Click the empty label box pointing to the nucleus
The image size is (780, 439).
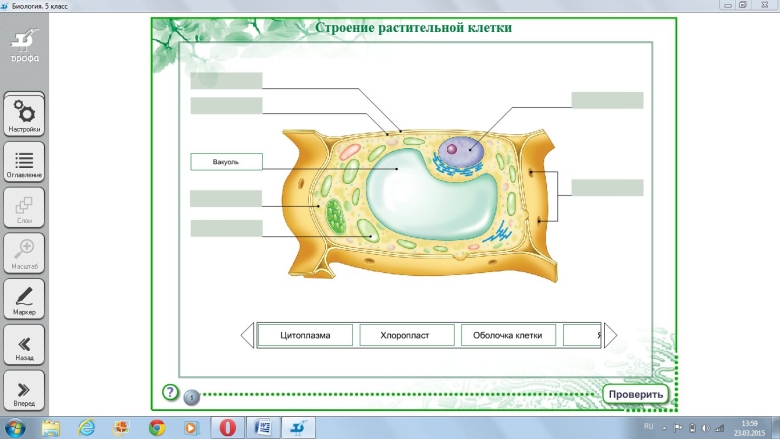coord(607,100)
